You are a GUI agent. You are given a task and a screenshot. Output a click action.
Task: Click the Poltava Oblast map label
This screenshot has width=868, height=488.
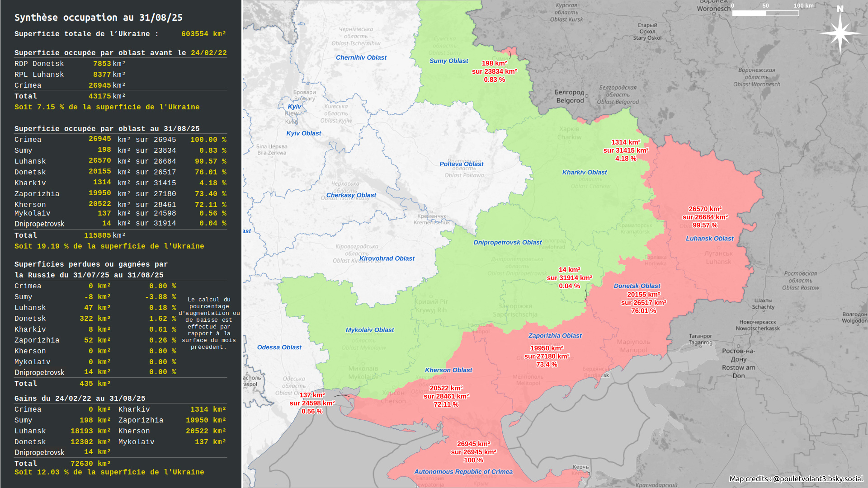click(461, 164)
